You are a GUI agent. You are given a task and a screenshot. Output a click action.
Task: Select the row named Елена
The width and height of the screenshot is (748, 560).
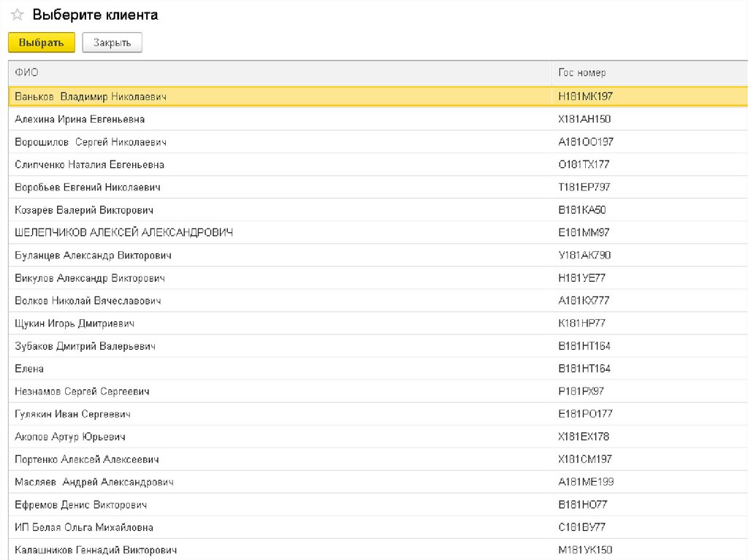point(29,369)
